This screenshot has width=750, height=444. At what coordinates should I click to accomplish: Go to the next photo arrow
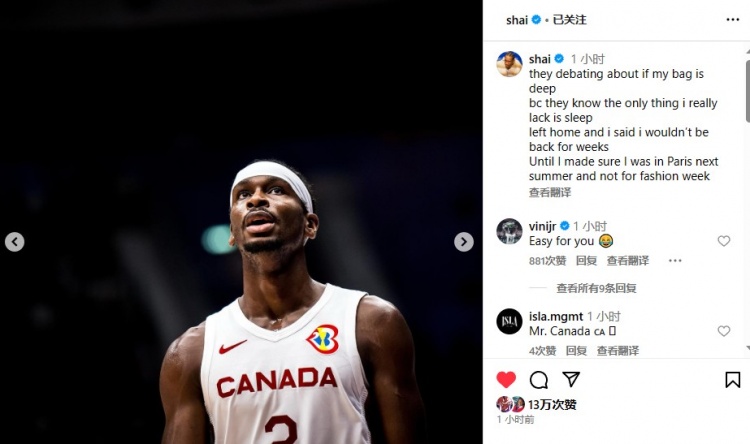coord(463,242)
